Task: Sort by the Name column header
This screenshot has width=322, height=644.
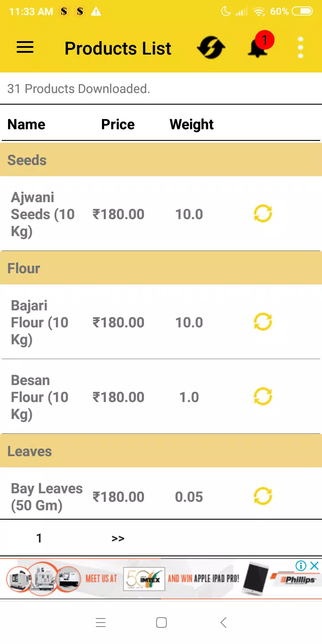Action: tap(26, 124)
